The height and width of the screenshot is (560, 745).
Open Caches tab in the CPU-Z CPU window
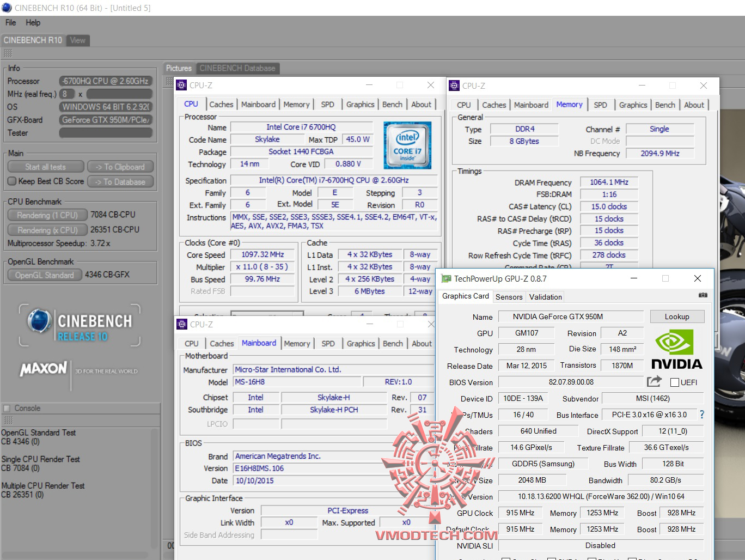[x=221, y=105]
